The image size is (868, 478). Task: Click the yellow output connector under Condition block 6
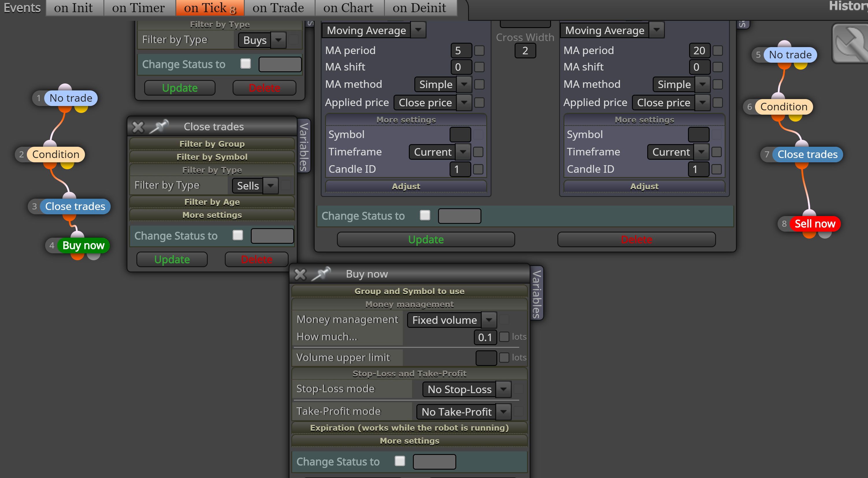(795, 118)
